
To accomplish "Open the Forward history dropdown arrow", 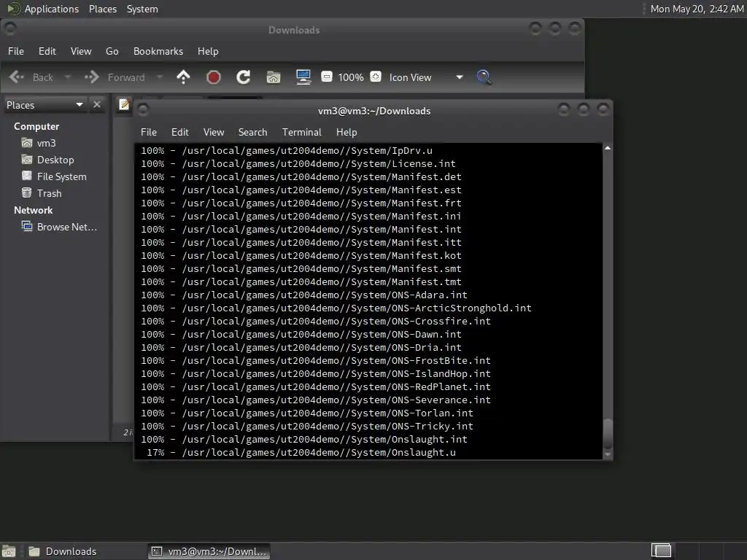I will pos(160,77).
